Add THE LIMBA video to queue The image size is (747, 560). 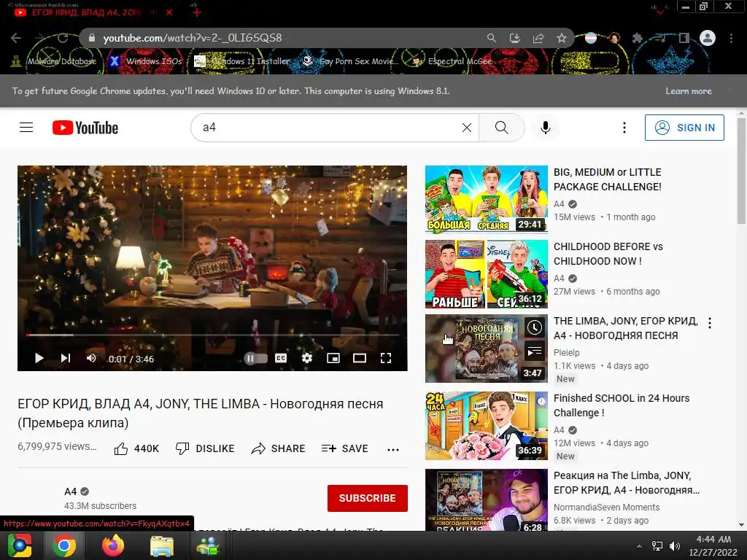535,352
